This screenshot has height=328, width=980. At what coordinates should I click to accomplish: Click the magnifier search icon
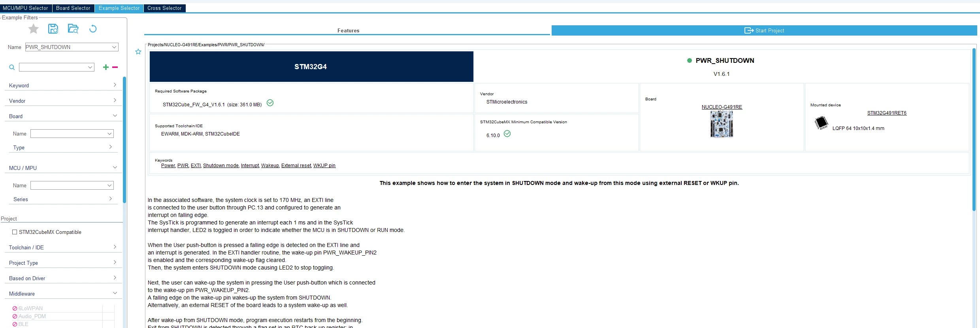click(x=12, y=67)
